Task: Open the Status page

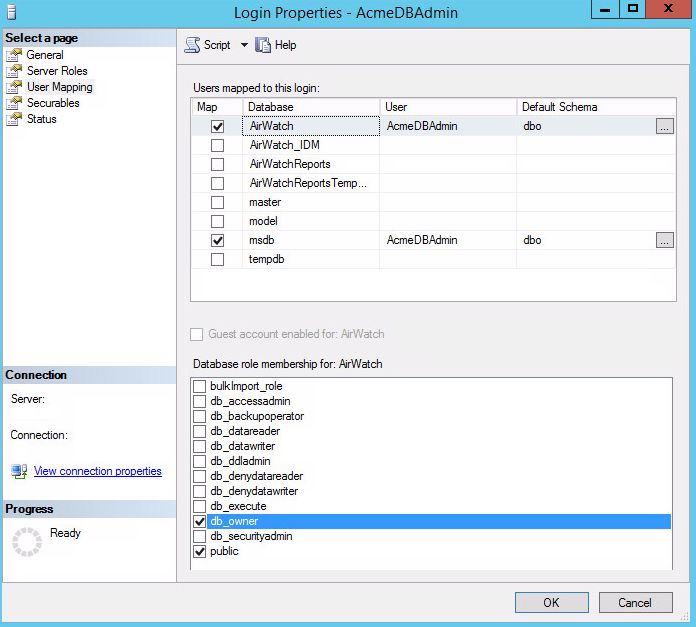Action: point(42,118)
